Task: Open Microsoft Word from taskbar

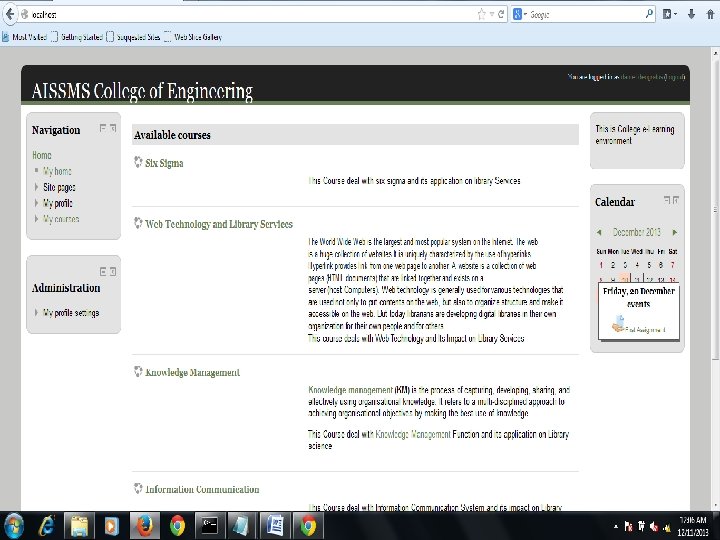Action: (x=275, y=526)
